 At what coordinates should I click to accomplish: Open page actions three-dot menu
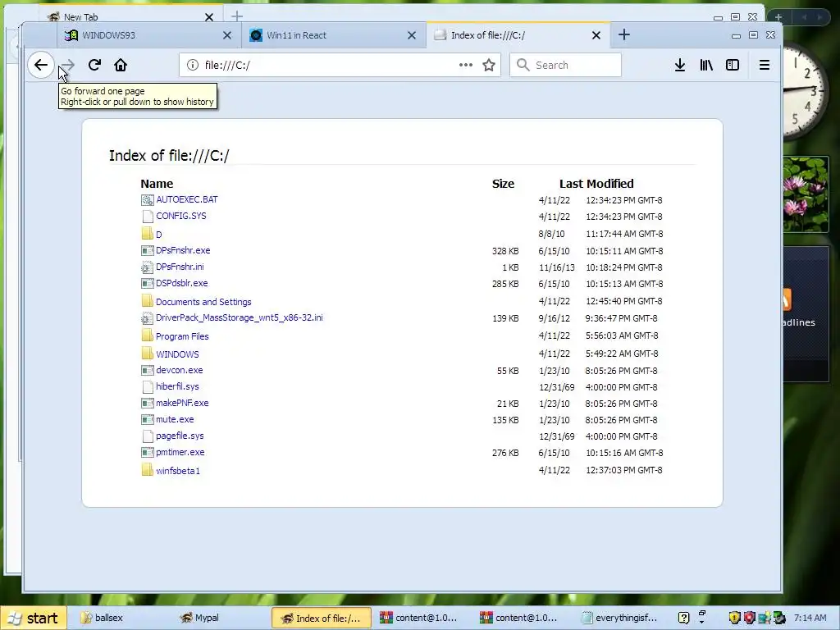[x=466, y=65]
